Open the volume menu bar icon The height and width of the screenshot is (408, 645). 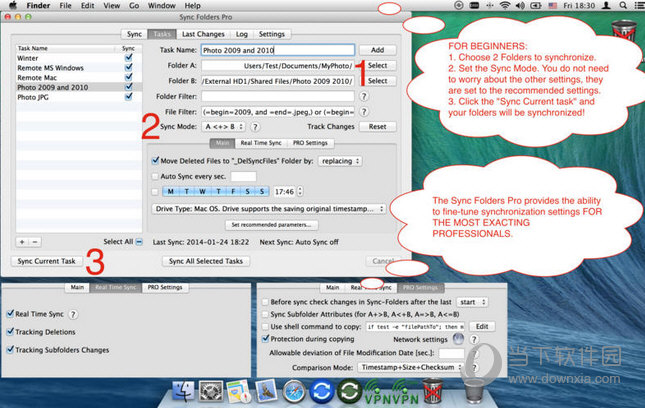(520, 5)
